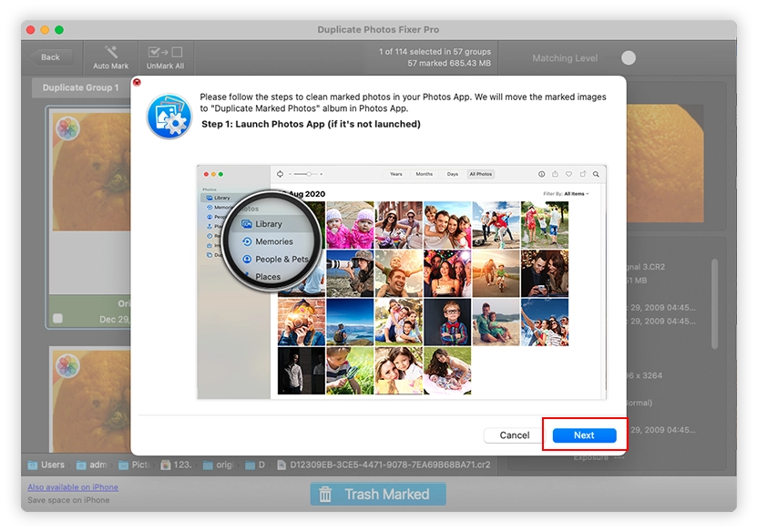Click the orange preview image on right

click(665, 163)
